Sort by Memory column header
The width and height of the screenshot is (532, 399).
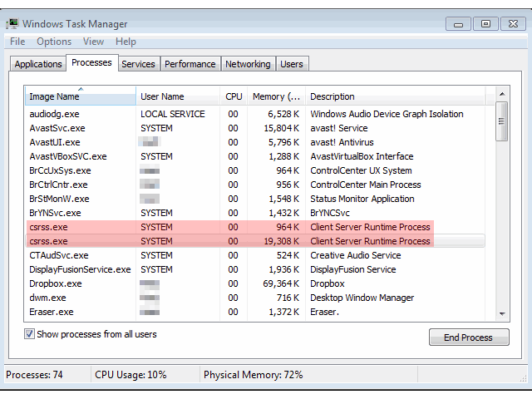point(276,96)
